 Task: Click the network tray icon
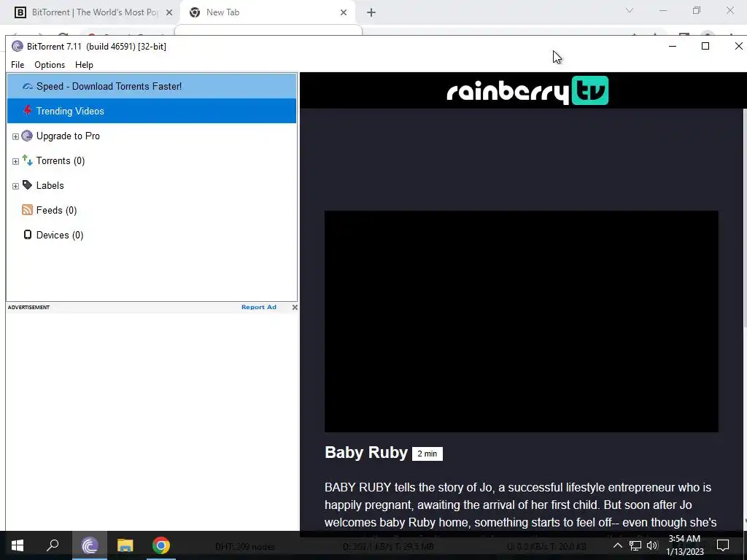point(635,545)
